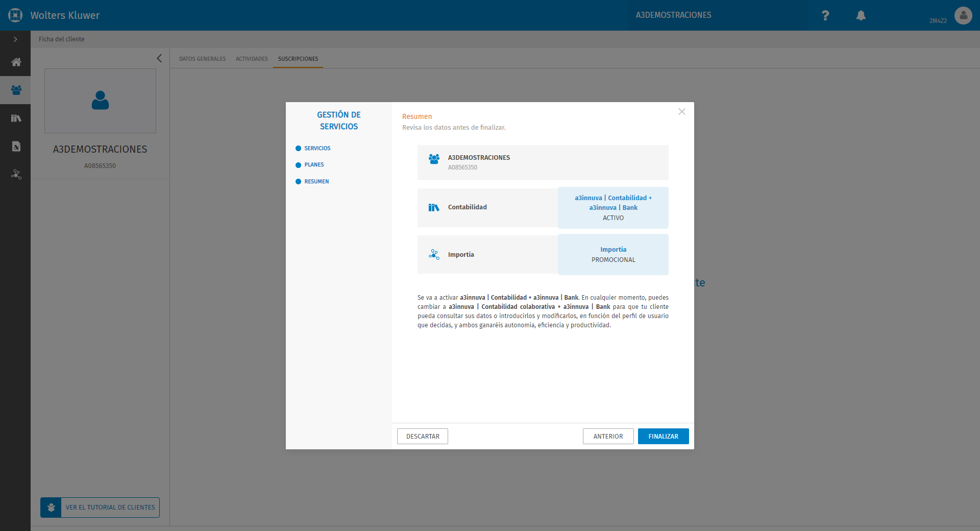Switch to the Actividades tab
980x531 pixels.
click(252, 59)
